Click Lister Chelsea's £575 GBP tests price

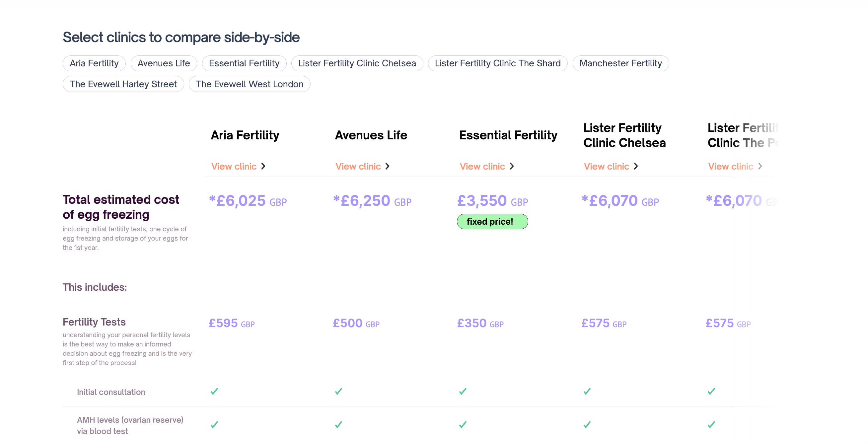[x=604, y=324]
